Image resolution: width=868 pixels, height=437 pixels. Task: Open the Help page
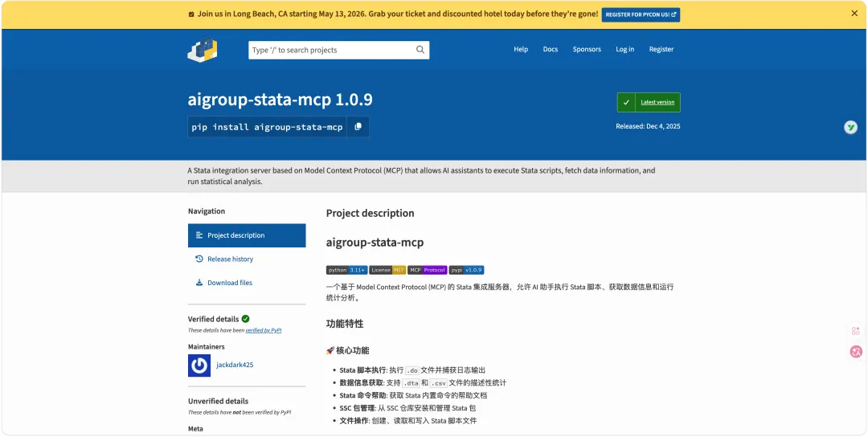click(x=521, y=49)
